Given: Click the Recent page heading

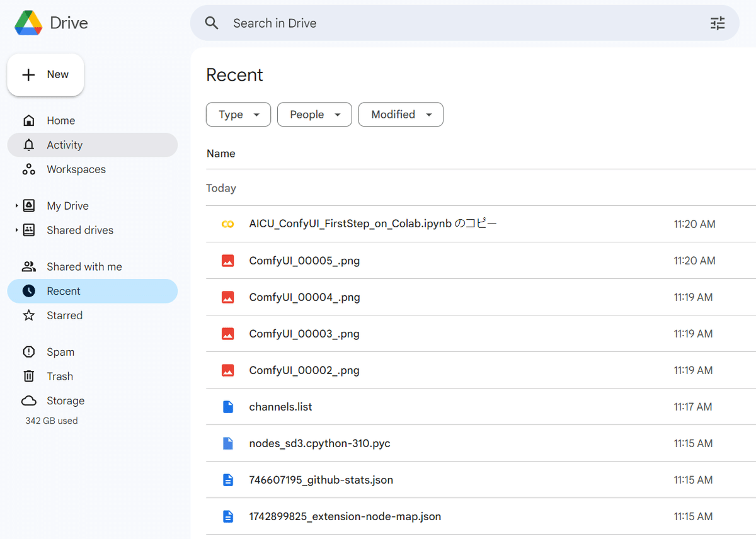Looking at the screenshot, I should pos(234,75).
